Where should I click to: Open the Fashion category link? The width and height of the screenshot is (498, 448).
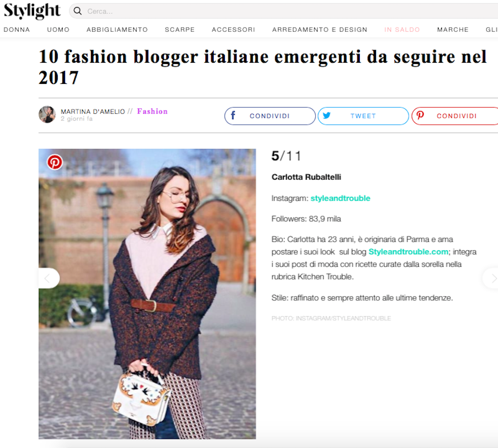click(152, 111)
